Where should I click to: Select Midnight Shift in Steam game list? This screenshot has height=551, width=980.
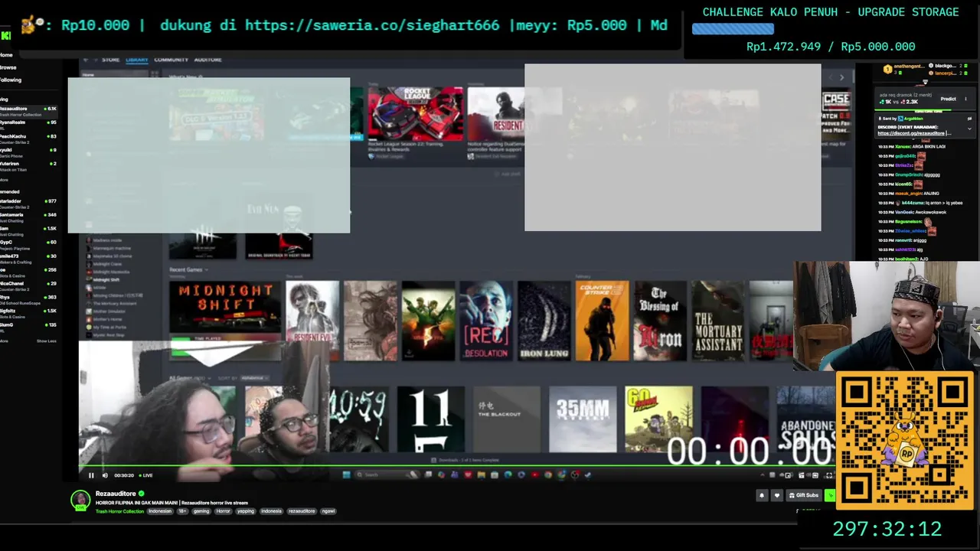pyautogui.click(x=106, y=280)
